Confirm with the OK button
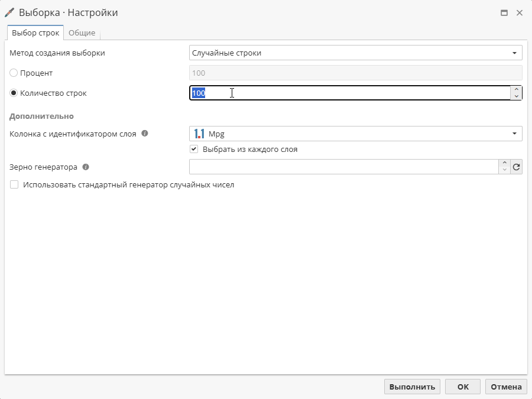The image size is (532, 399). (x=463, y=387)
